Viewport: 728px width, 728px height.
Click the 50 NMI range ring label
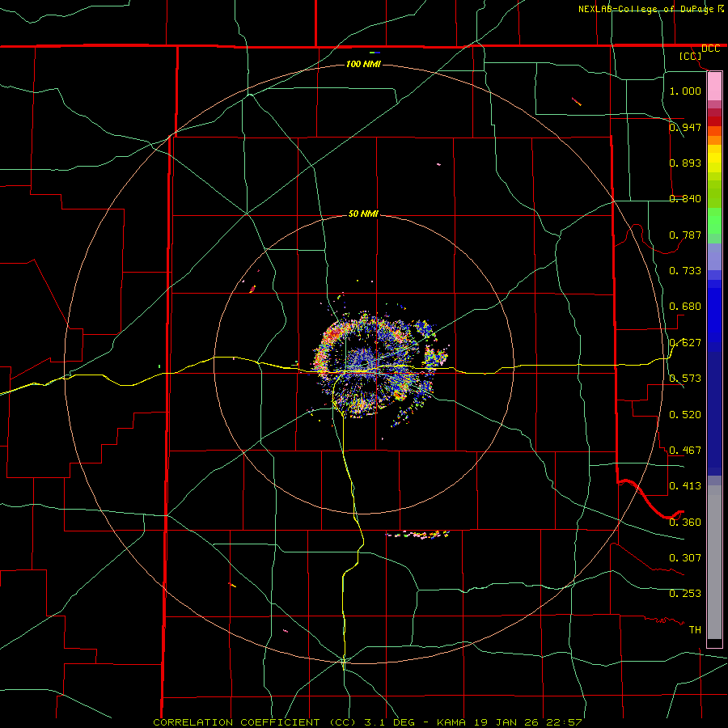coord(363,214)
